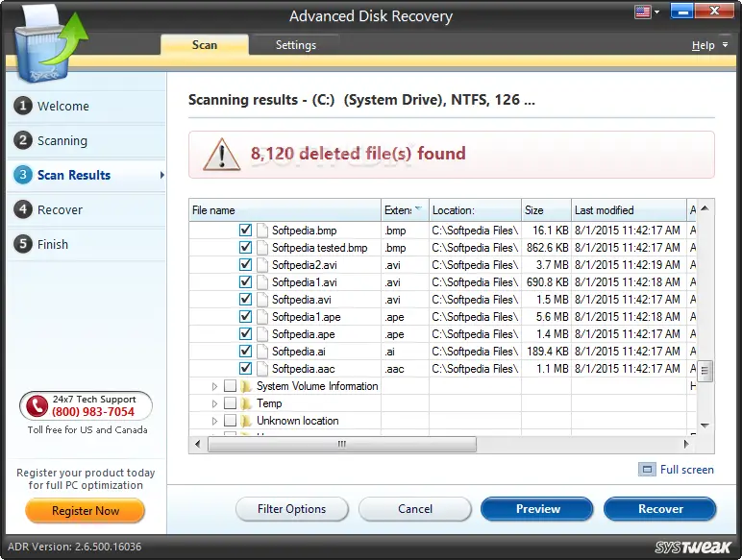
Task: Click the Filter Options button
Action: [291, 509]
